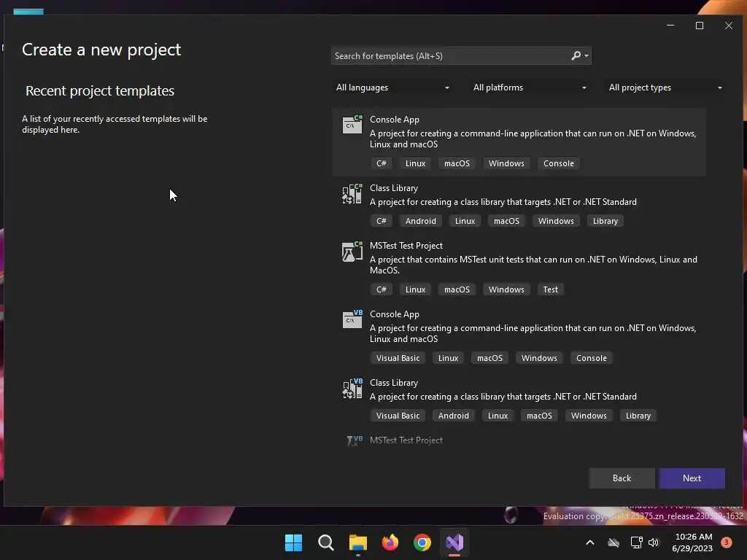Click macOS tag on MSTest Test Project
The width and height of the screenshot is (747, 560).
click(457, 289)
